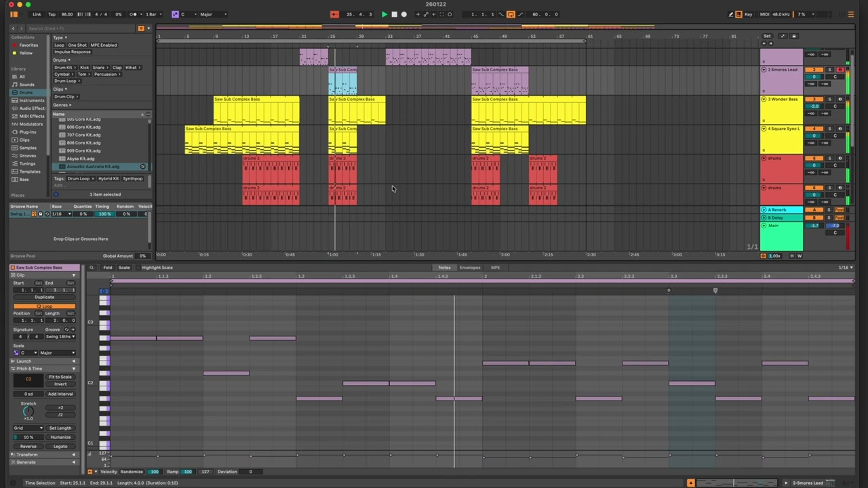Open the Groove dropdown set to Swing 16ths
This screenshot has width=868, height=488.
(59, 337)
